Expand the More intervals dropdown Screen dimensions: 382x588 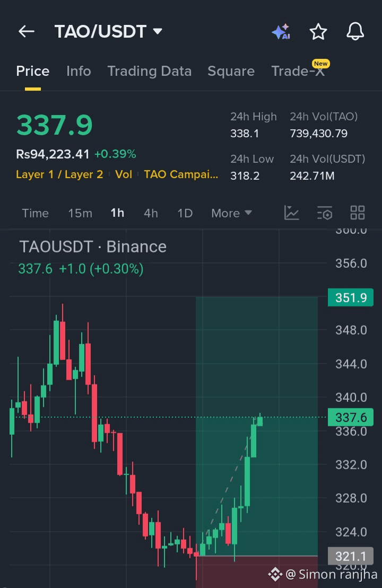[x=231, y=213]
